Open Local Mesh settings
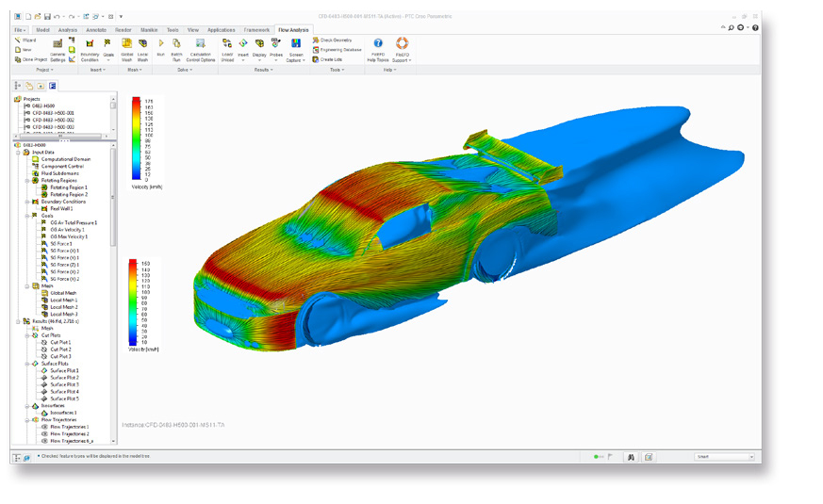Image resolution: width=823 pixels, height=504 pixels. (x=142, y=50)
